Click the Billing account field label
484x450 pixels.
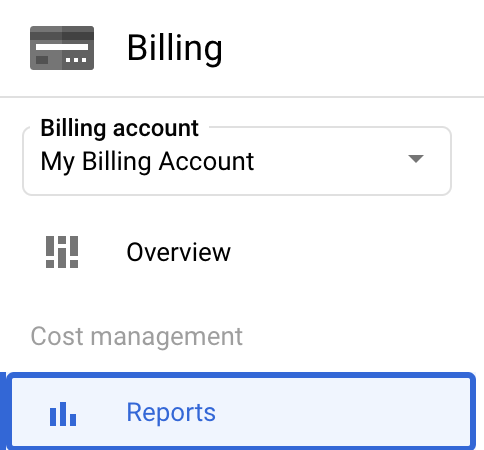(120, 128)
